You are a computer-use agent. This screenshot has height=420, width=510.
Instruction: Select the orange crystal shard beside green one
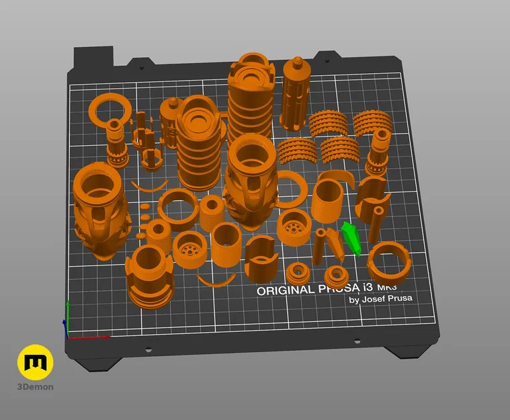tap(337, 245)
